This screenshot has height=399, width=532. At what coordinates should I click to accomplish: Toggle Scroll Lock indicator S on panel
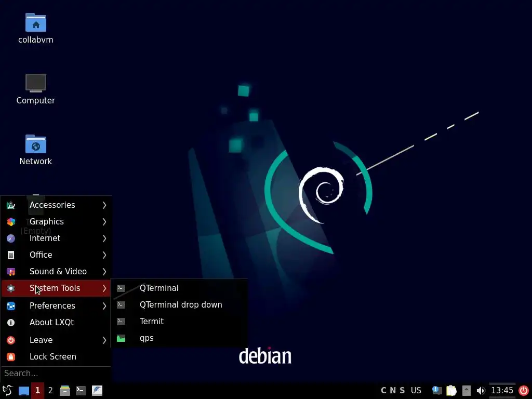pyautogui.click(x=403, y=391)
